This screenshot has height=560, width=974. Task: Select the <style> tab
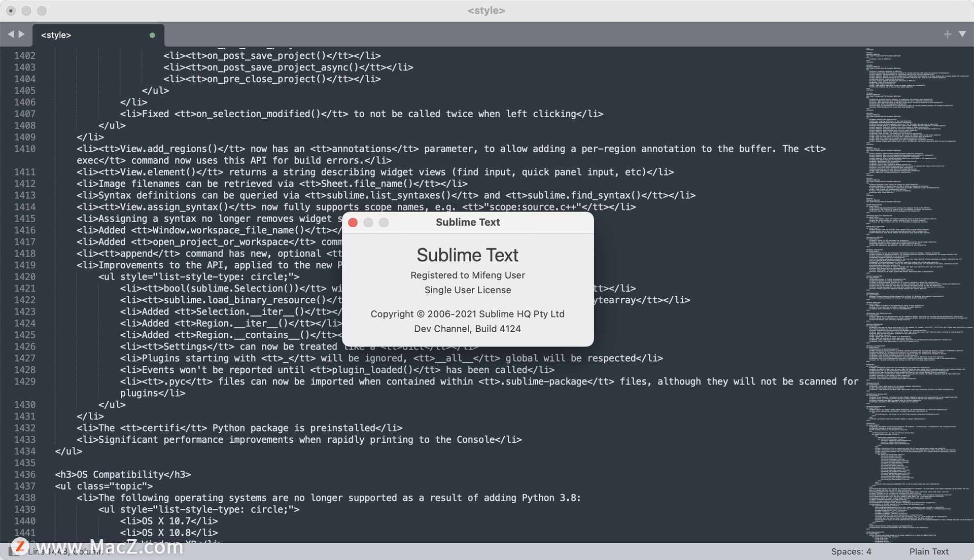98,35
